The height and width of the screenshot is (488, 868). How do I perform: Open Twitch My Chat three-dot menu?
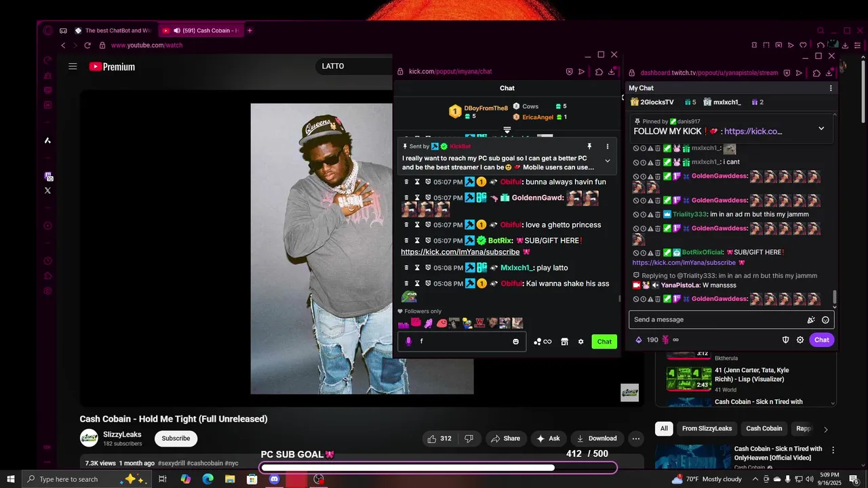(x=831, y=88)
